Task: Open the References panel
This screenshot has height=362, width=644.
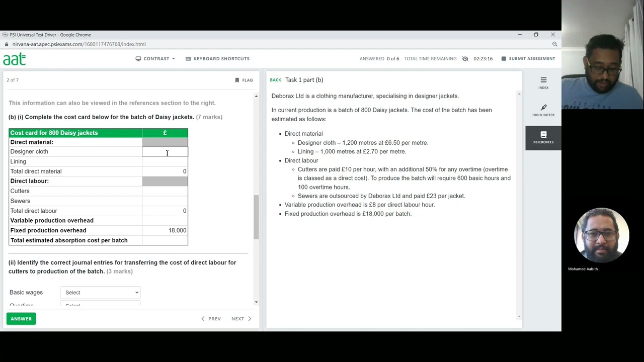Action: 543,137
